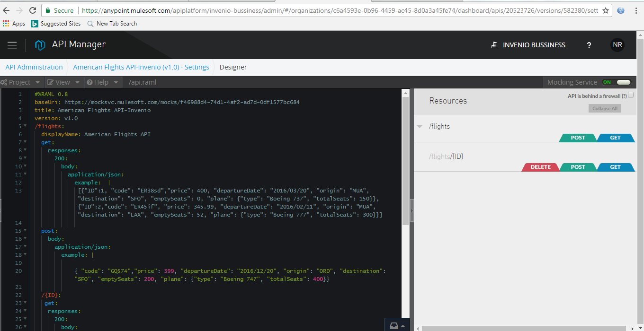
Task: Click the 'title: American Flights API-Invenio' line
Action: click(x=92, y=110)
